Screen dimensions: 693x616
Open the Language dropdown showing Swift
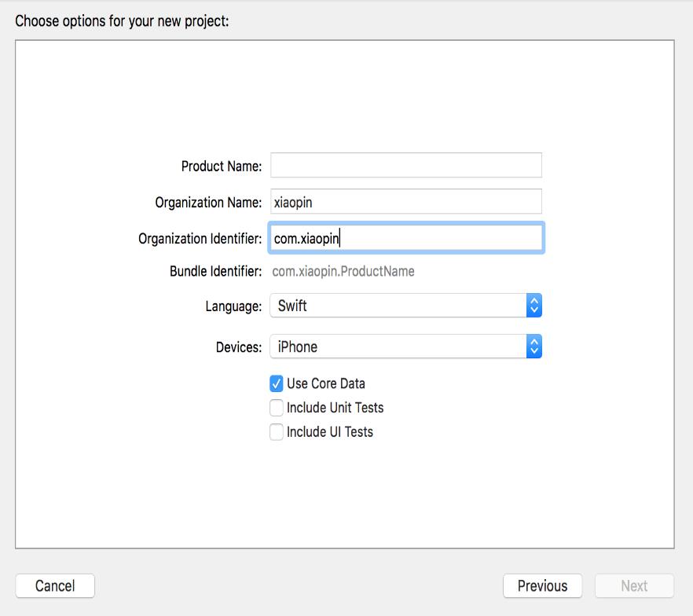(x=398, y=306)
